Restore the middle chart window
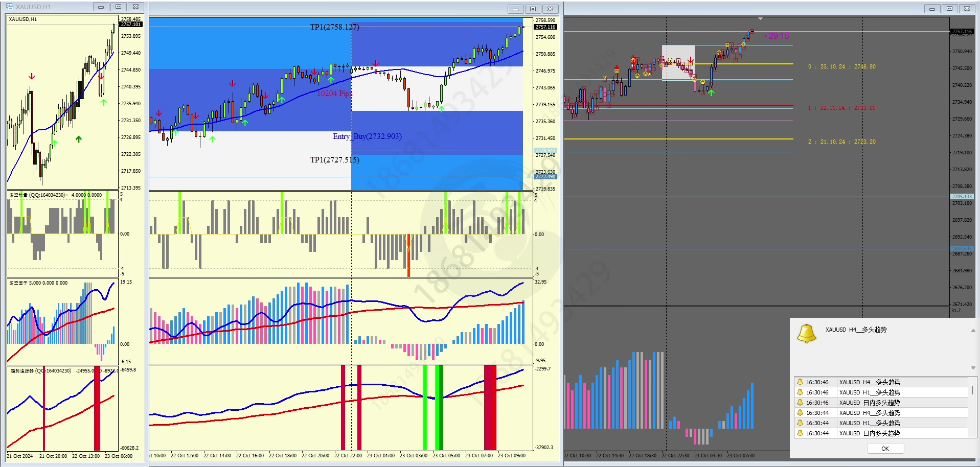Image resolution: width=980 pixels, height=467 pixels. coord(533,9)
